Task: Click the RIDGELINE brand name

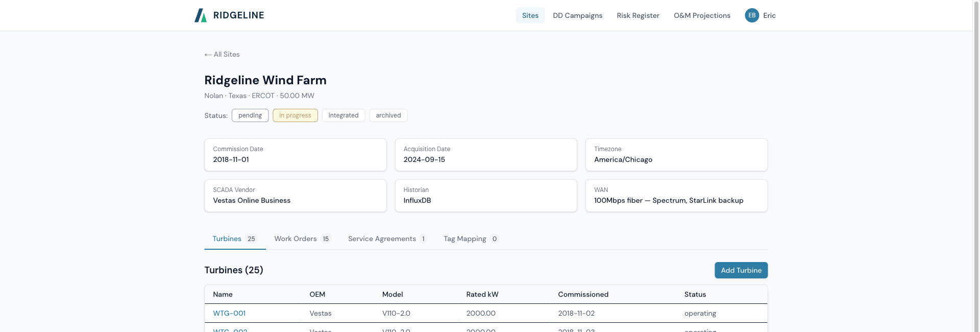Action: pos(238,15)
